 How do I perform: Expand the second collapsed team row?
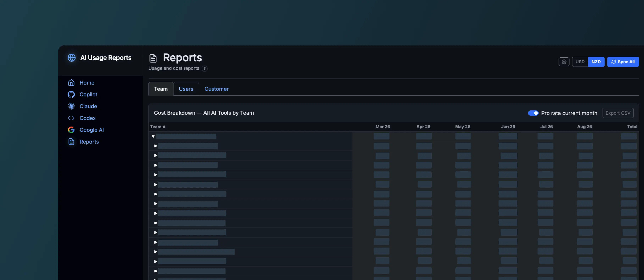point(156,155)
